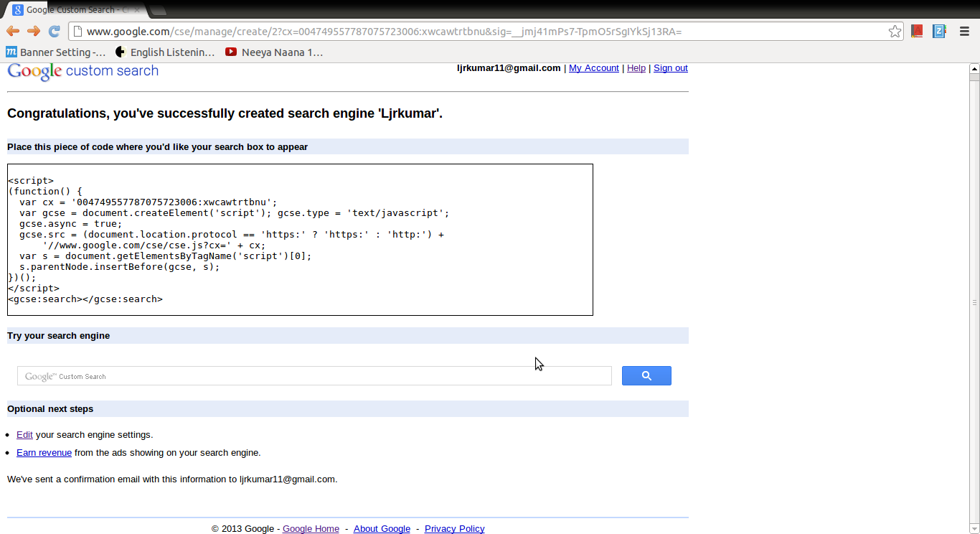The height and width of the screenshot is (534, 980).
Task: Click the scrollbar up arrow
Action: pos(974,68)
